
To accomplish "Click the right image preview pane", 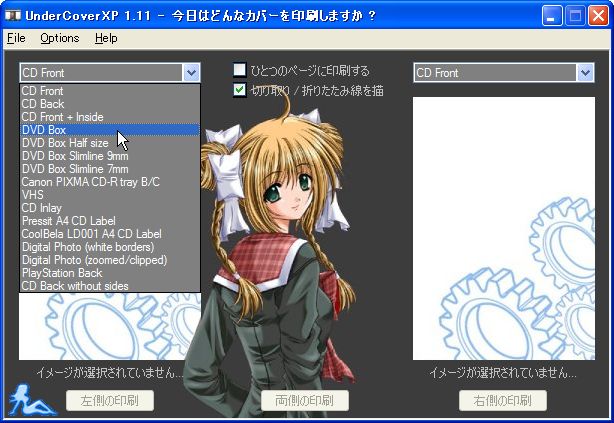I will coord(504,228).
